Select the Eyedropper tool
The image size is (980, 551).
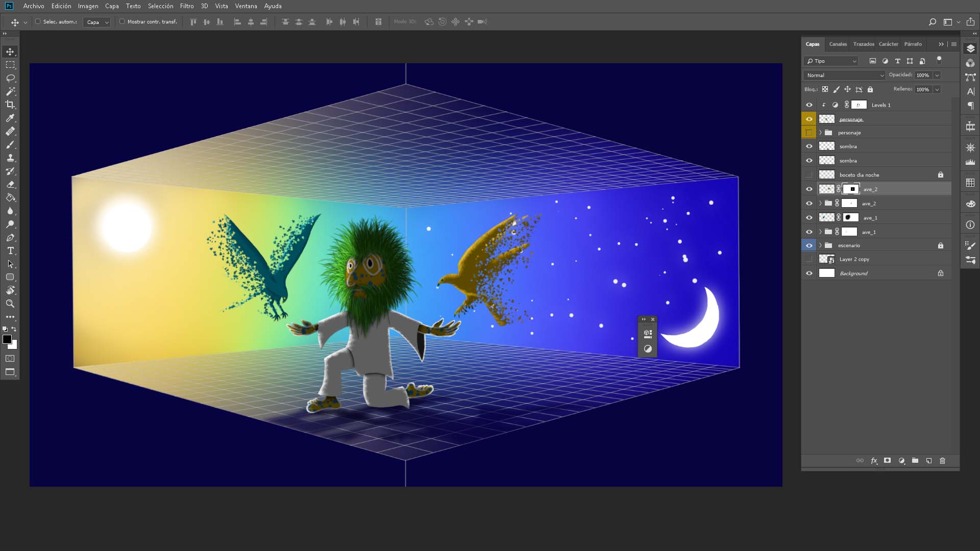[x=10, y=118]
